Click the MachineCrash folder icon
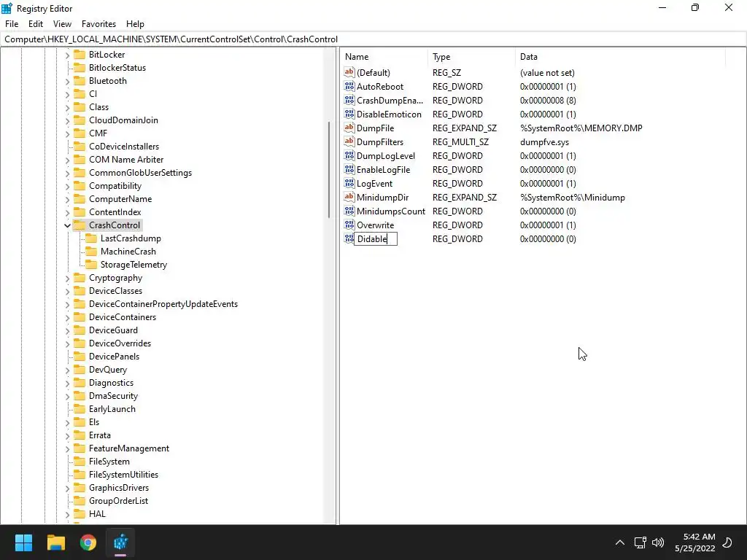The height and width of the screenshot is (560, 747). 91,251
